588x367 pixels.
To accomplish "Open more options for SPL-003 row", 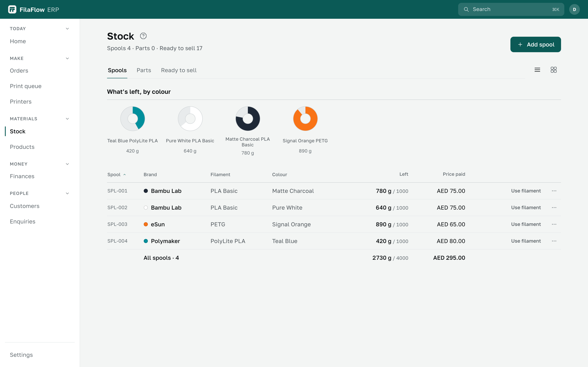I will (554, 224).
